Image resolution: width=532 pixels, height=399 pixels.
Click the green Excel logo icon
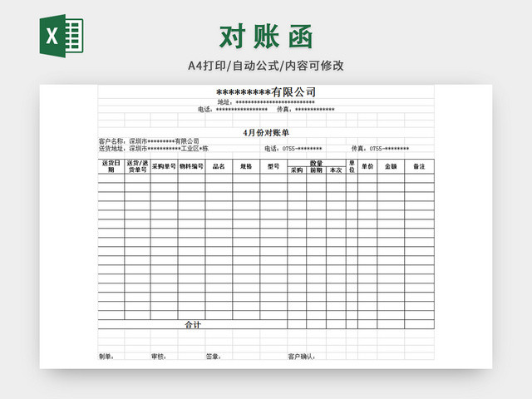(62, 36)
